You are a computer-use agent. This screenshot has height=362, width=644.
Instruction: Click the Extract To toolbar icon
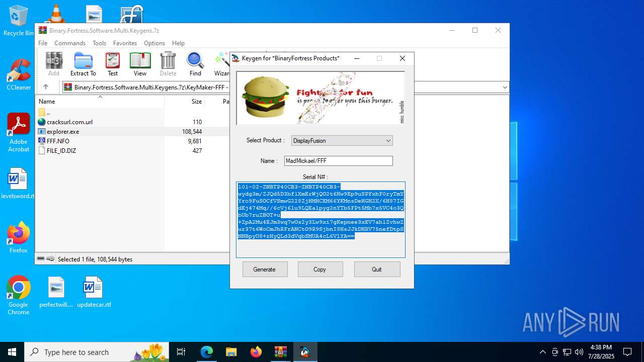(x=83, y=64)
